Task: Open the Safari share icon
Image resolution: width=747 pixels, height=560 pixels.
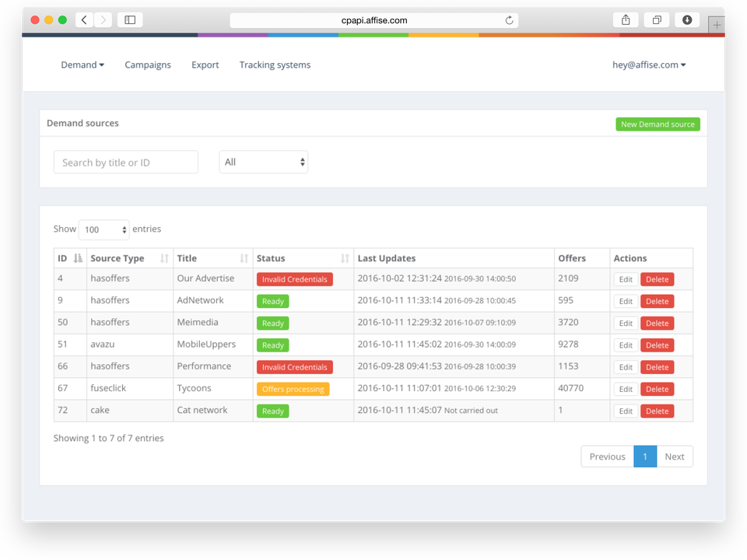Action: point(626,20)
